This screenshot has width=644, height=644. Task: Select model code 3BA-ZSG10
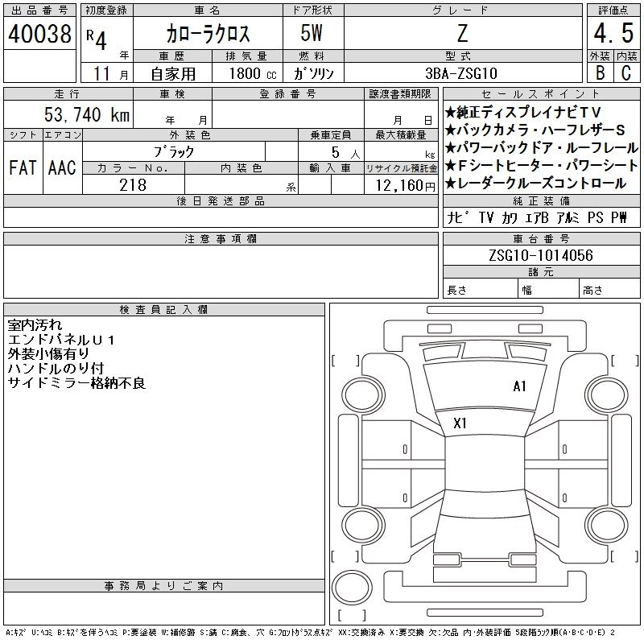[x=461, y=73]
